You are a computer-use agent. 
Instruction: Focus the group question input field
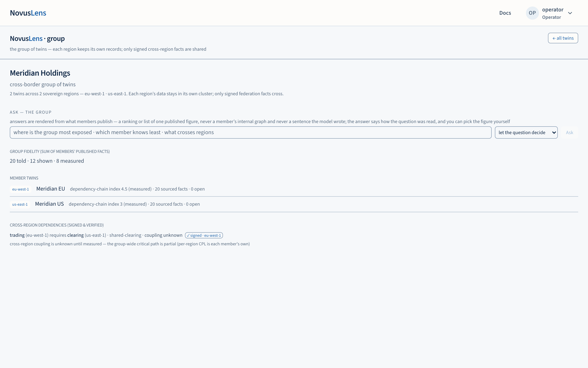click(251, 132)
